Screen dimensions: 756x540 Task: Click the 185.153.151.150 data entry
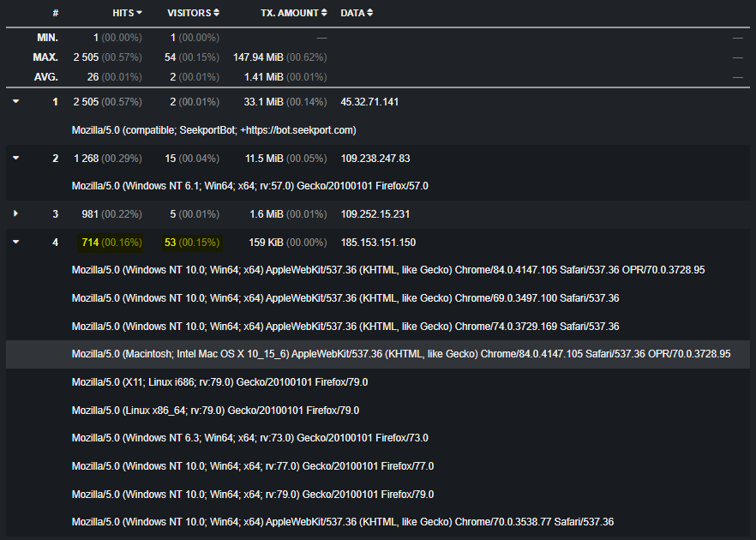tap(378, 243)
